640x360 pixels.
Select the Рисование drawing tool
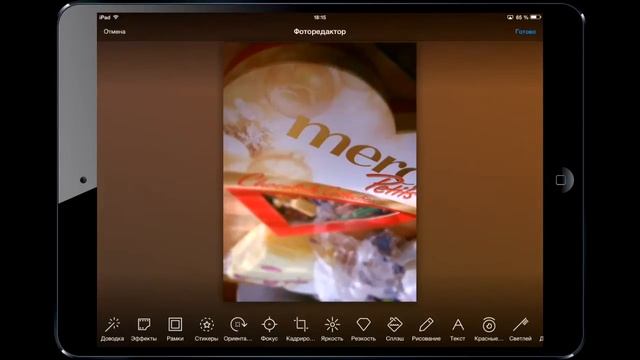[426, 329]
